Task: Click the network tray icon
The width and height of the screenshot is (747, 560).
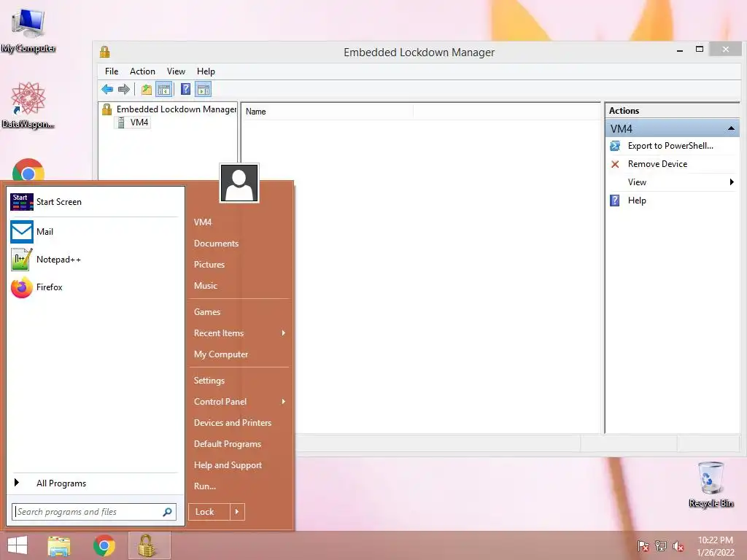Action: [661, 546]
